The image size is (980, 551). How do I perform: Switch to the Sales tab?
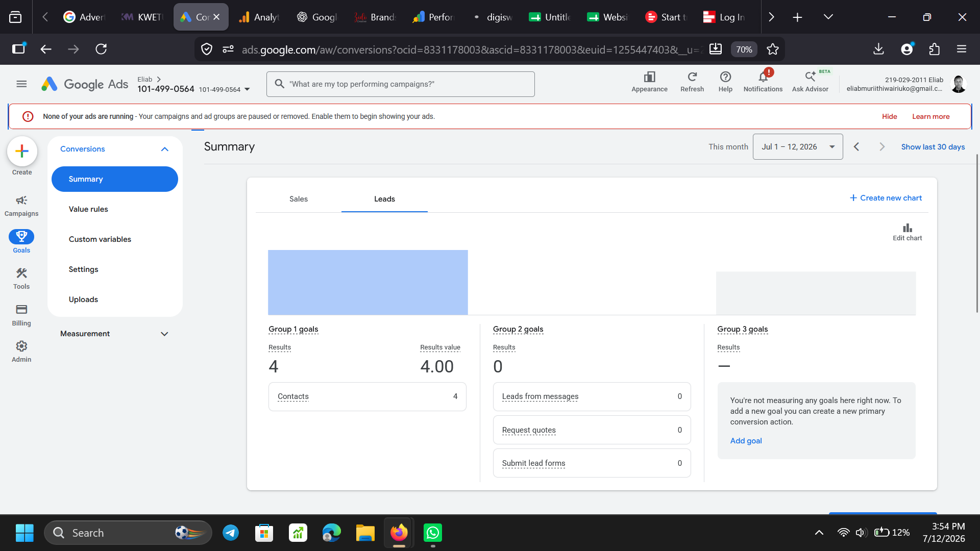(x=299, y=199)
